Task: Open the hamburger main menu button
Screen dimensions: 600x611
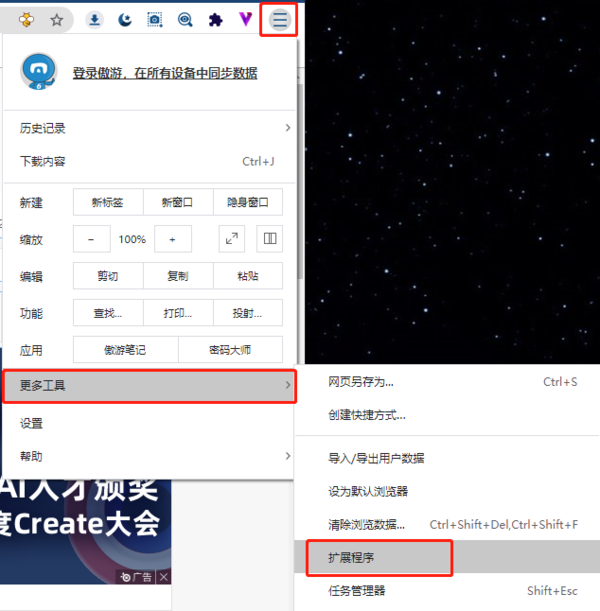Action: click(280, 19)
